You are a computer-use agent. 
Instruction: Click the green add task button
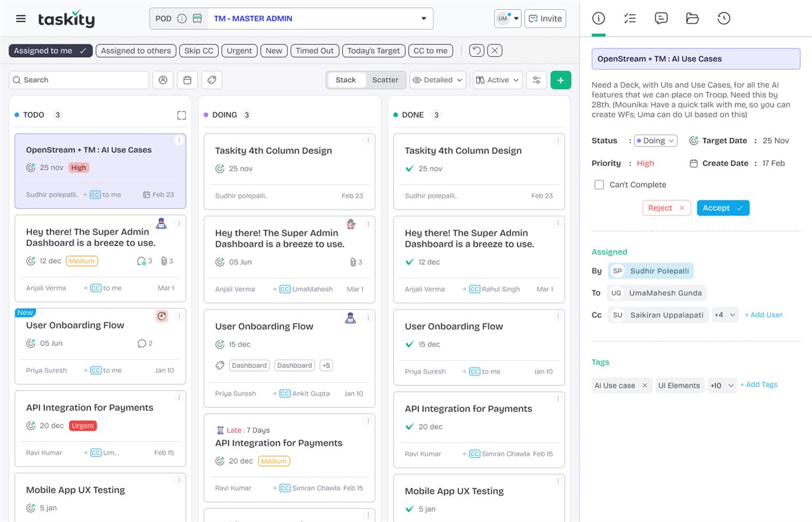pos(561,80)
